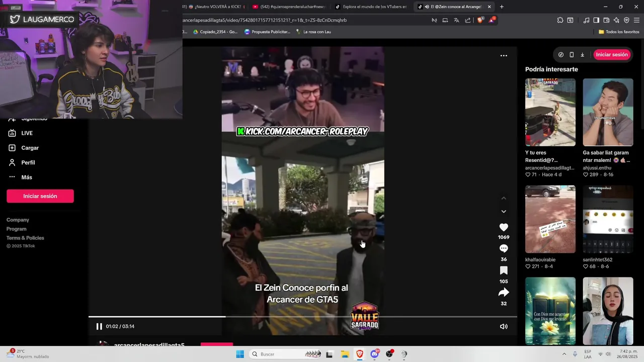
Task: Click the arcancerlapesadillagta5 username below the video
Action: [149, 345]
